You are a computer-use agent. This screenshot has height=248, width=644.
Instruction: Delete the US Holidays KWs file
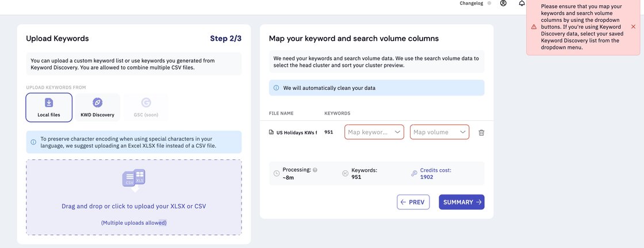pyautogui.click(x=481, y=132)
